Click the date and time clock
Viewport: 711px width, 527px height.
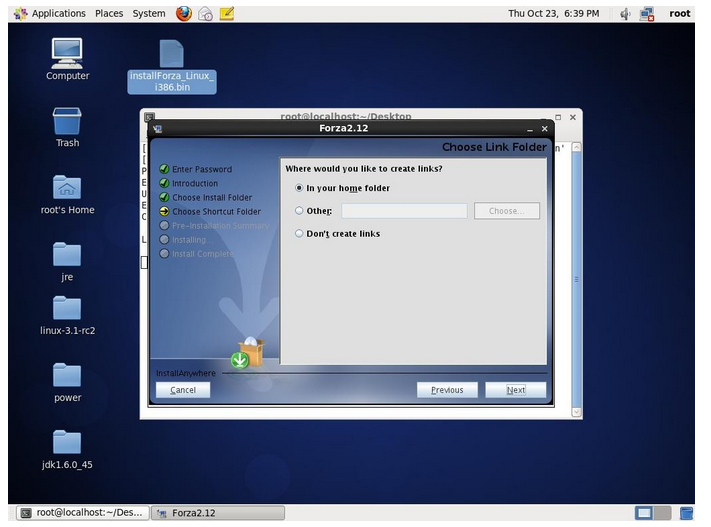click(553, 14)
